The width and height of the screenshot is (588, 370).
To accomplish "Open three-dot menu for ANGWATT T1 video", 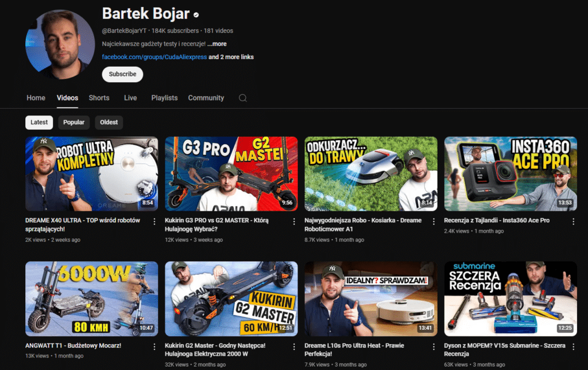I will point(154,346).
